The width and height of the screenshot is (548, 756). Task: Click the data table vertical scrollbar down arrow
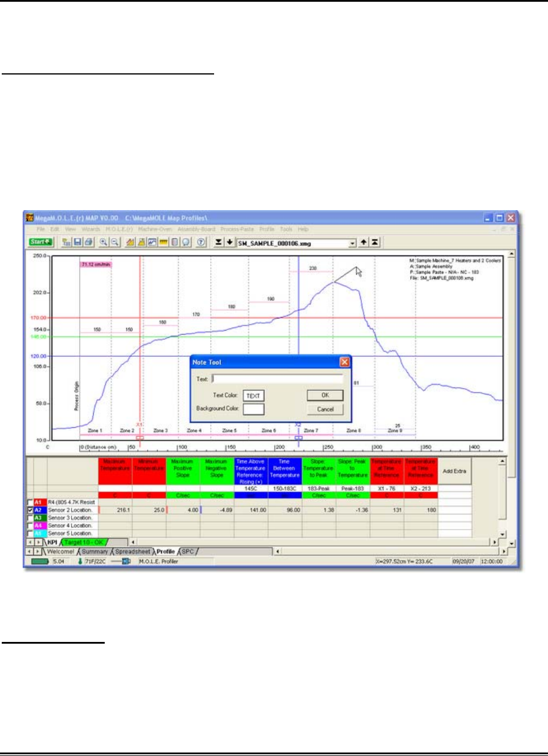503,534
